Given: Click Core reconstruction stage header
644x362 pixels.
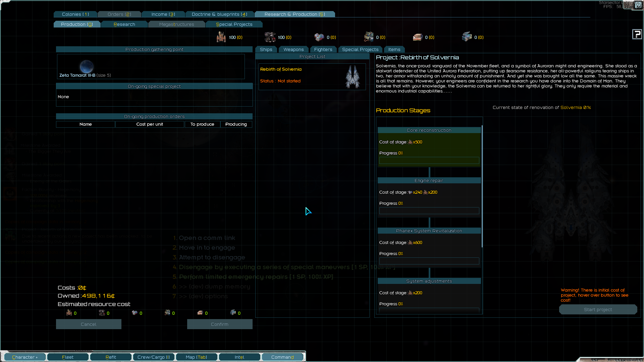Looking at the screenshot, I should [429, 130].
